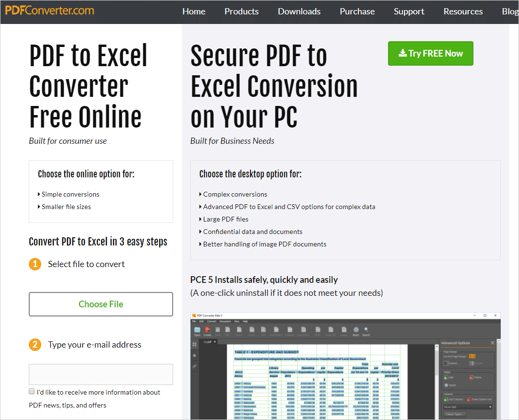Screen dimensions: 519x420
Task: Click 'Convert PDF to Excel in 3 easy steps'
Action: point(98,242)
